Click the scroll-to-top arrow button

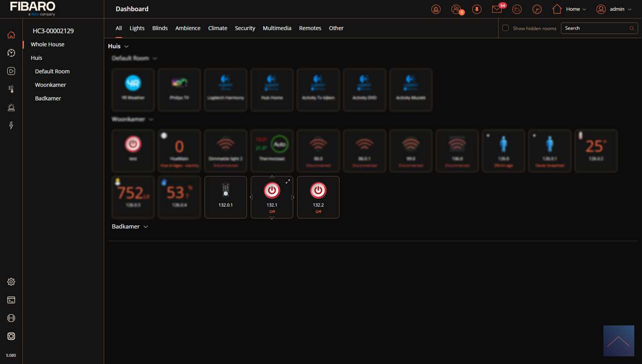coord(618,341)
